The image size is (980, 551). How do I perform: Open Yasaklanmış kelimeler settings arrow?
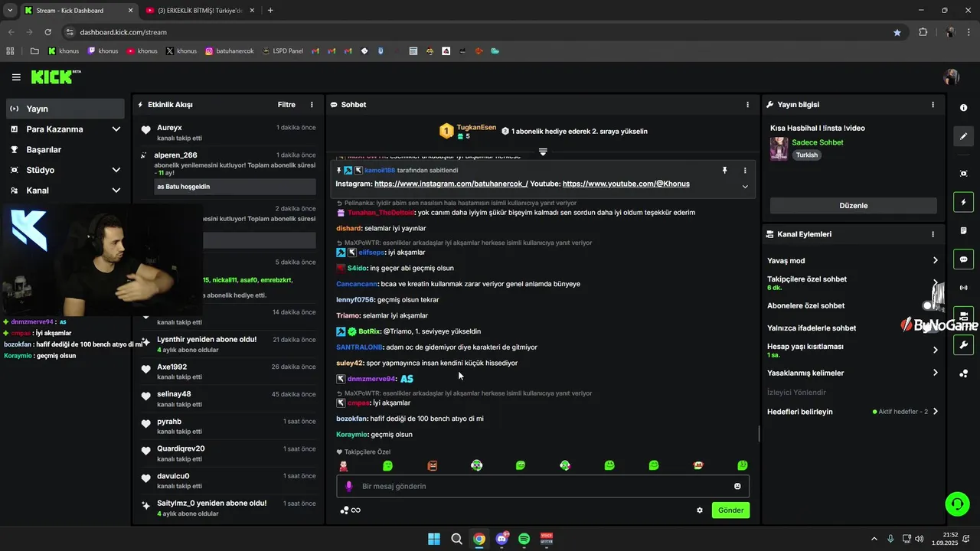(935, 373)
